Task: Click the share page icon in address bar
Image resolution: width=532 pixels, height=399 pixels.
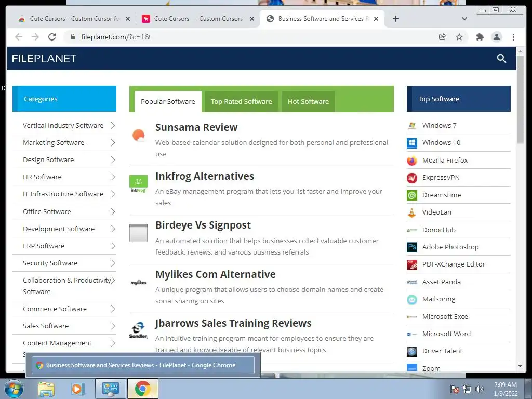Action: point(443,37)
